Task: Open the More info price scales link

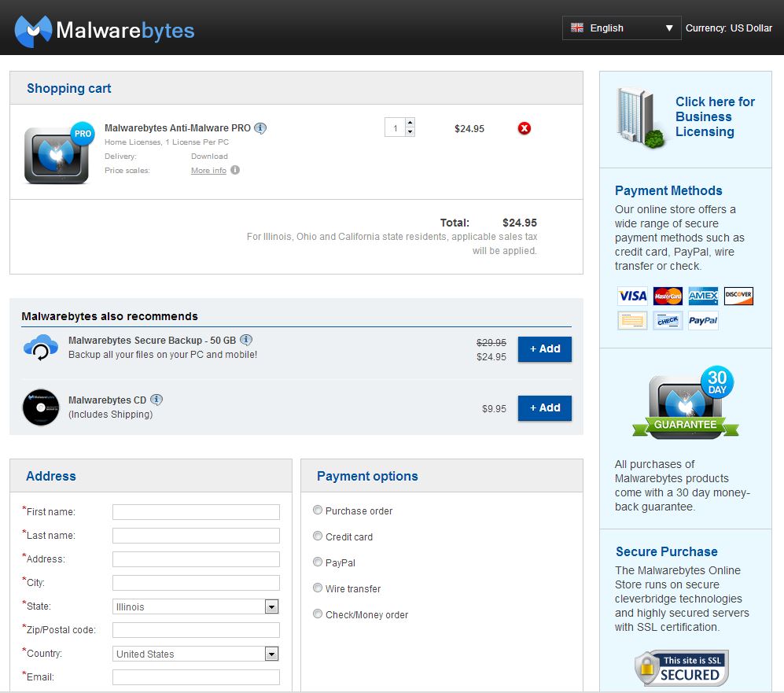Action: (208, 171)
